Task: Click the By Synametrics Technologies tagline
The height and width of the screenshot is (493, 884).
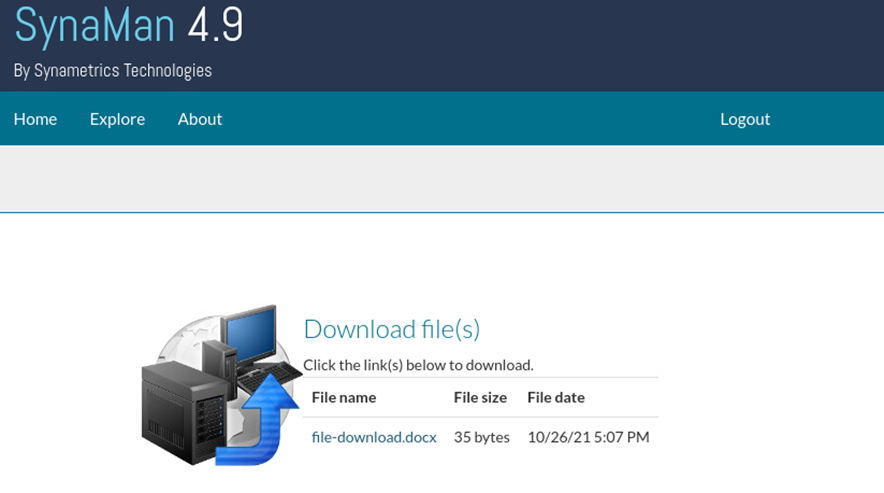Action: (x=113, y=71)
